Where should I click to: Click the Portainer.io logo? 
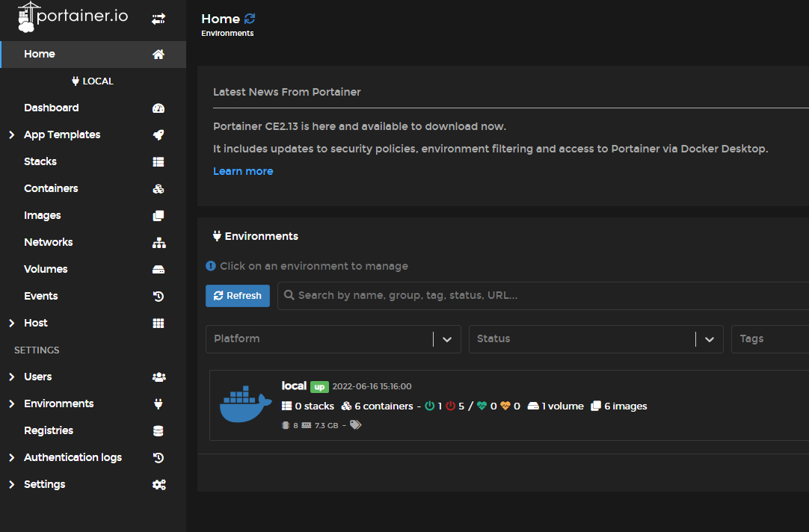coord(73,17)
